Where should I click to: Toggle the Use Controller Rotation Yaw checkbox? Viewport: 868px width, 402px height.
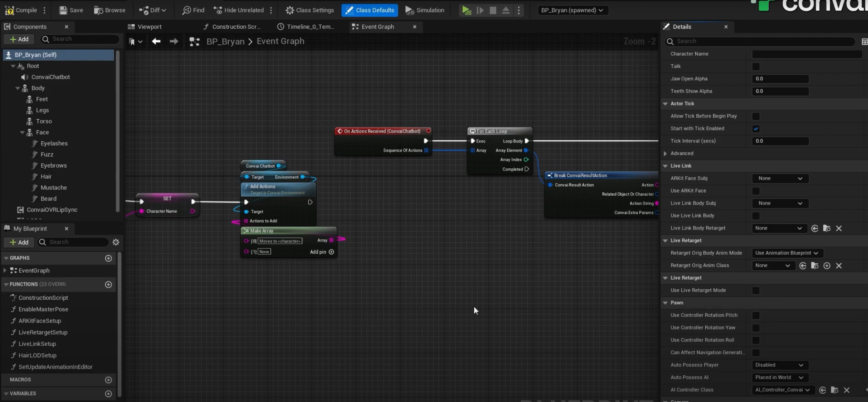pos(756,328)
